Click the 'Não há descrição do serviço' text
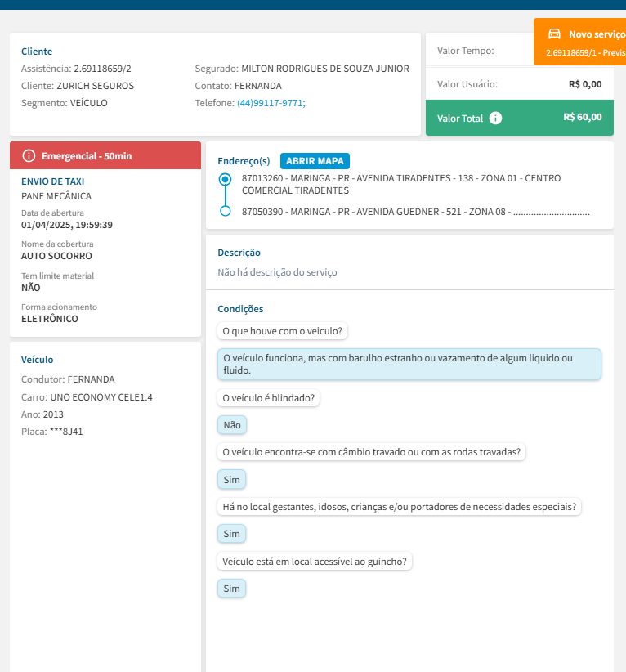This screenshot has width=626, height=672. (x=277, y=272)
